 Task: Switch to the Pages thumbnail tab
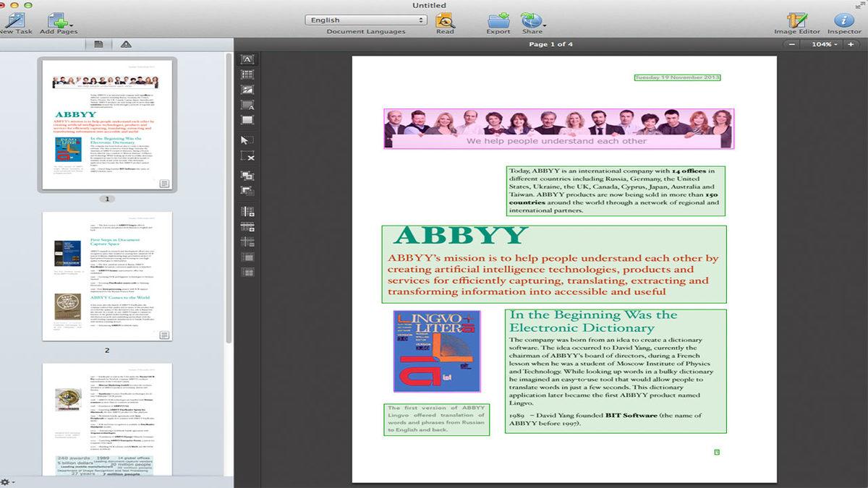[98, 45]
